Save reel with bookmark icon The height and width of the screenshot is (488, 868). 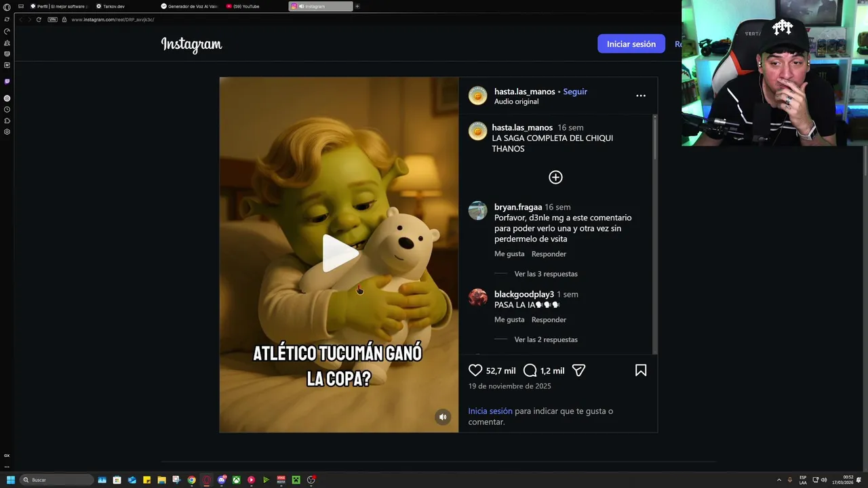[641, 370]
